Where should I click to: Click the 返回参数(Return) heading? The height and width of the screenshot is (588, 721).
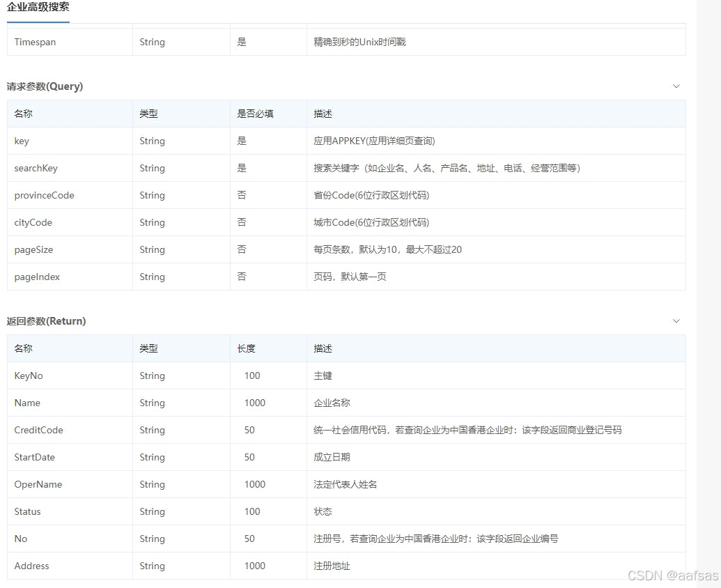[47, 321]
